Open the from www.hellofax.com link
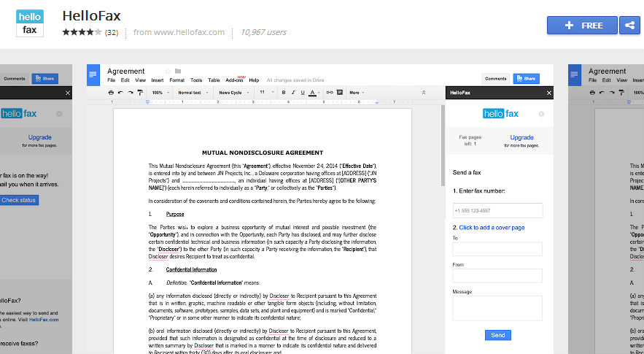 pyautogui.click(x=179, y=32)
